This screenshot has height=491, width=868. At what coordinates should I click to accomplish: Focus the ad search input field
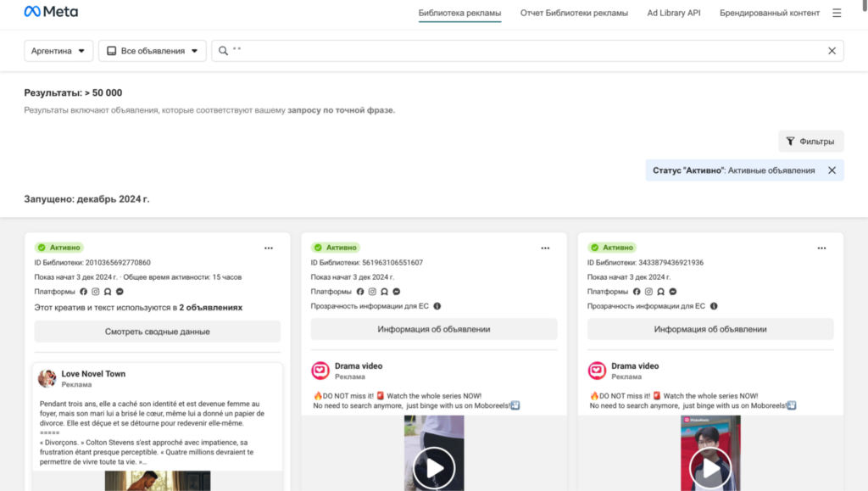pyautogui.click(x=527, y=51)
